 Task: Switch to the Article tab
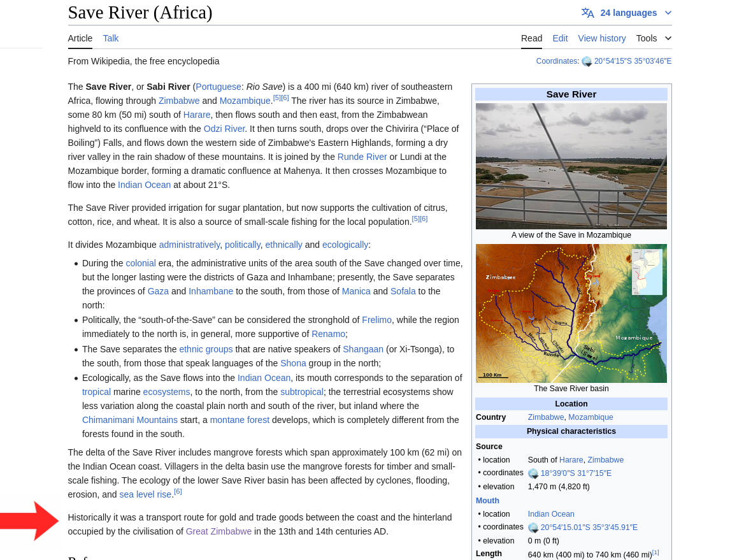click(80, 38)
